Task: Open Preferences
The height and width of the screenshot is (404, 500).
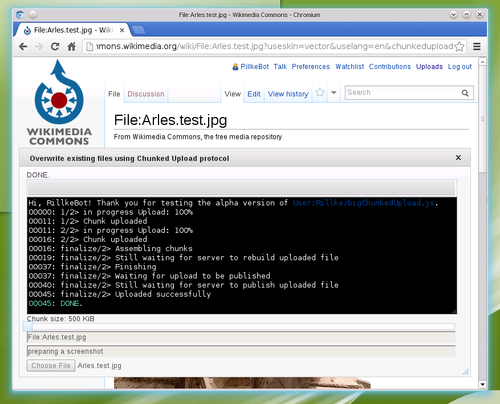Action: 311,67
